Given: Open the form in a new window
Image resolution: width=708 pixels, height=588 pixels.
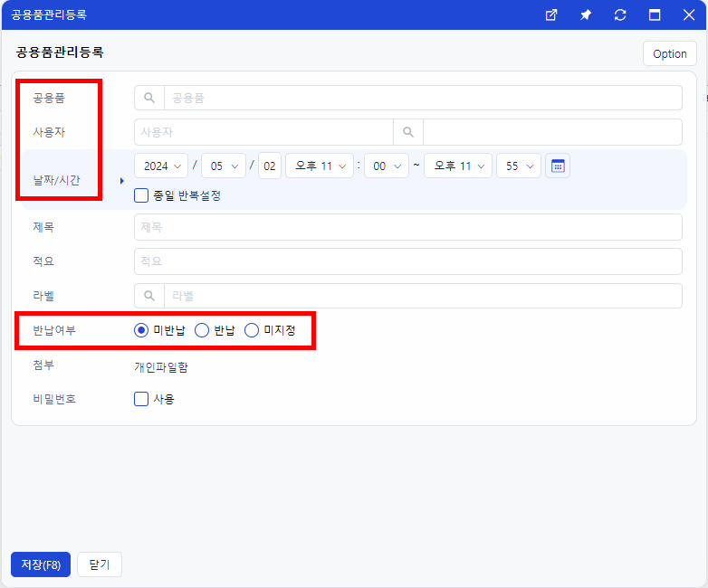Looking at the screenshot, I should (551, 14).
